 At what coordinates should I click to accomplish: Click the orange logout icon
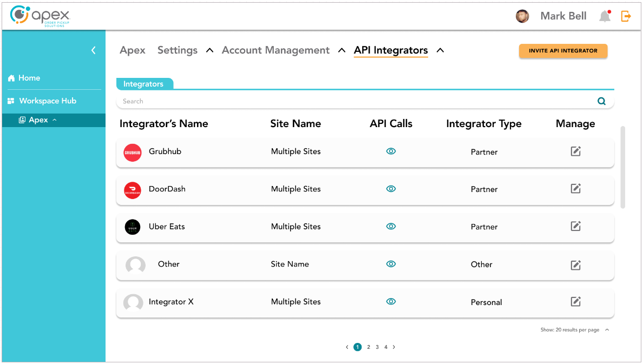point(626,16)
